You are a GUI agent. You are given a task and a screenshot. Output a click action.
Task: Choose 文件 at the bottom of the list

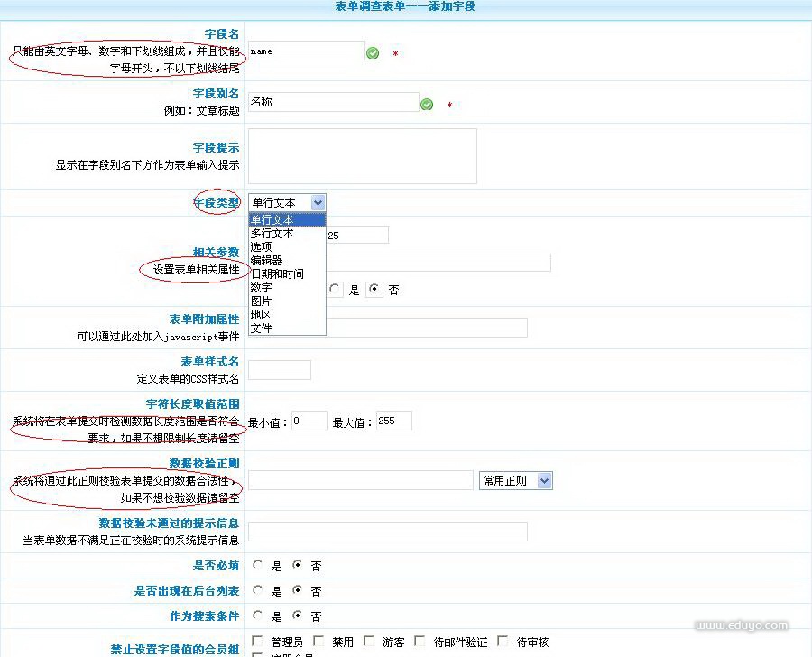[x=262, y=328]
